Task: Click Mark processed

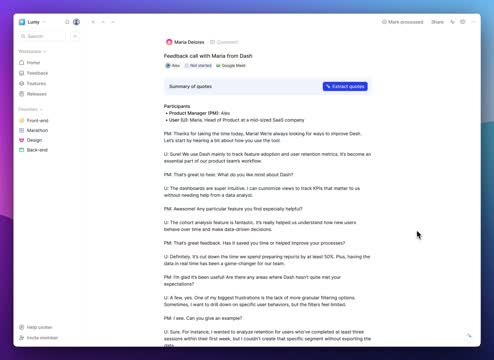Action: (x=403, y=22)
